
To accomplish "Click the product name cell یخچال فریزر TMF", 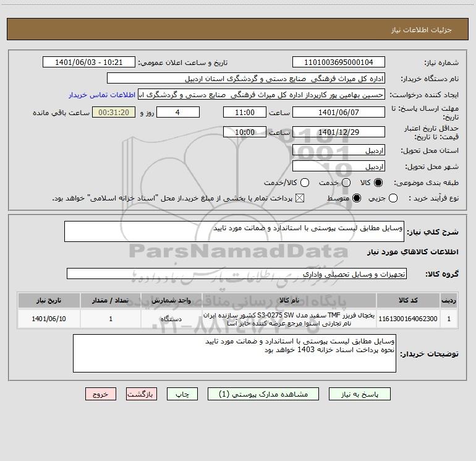I will point(289,319).
